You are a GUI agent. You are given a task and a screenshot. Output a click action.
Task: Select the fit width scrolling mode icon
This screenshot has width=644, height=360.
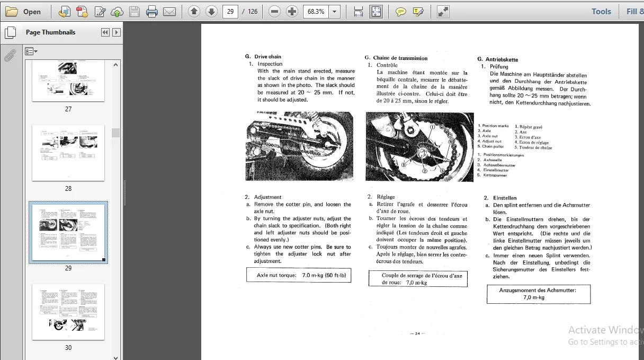[359, 11]
